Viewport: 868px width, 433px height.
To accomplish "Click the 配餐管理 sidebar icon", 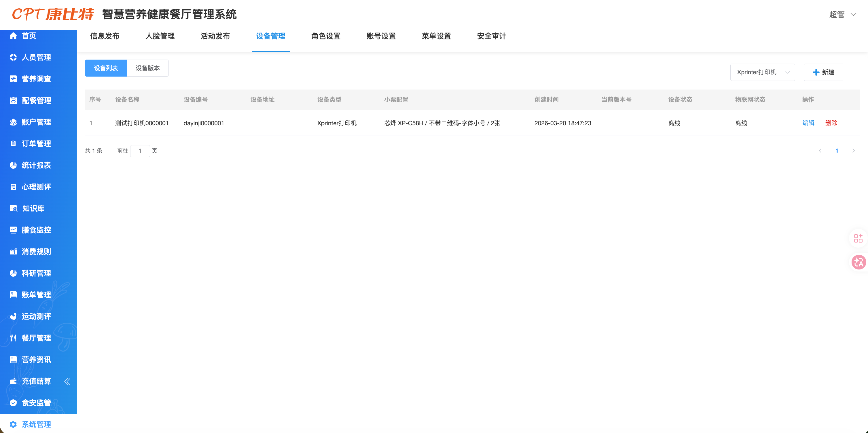I will pos(13,100).
